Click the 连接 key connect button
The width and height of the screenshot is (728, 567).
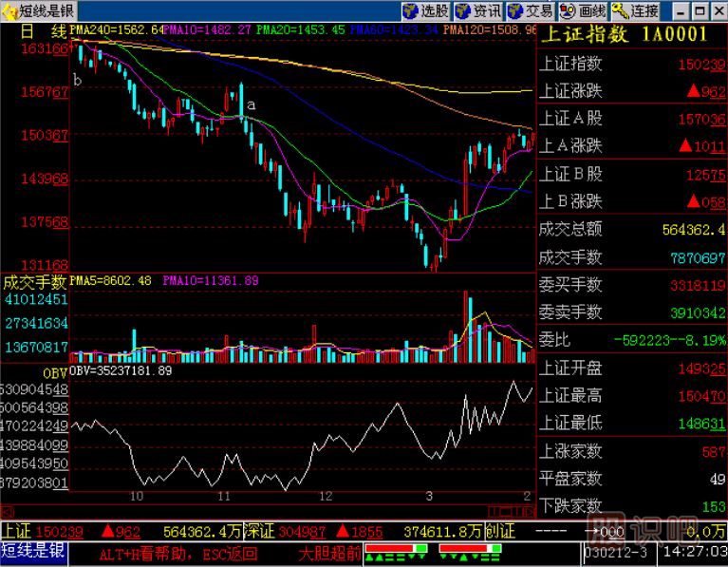click(634, 11)
